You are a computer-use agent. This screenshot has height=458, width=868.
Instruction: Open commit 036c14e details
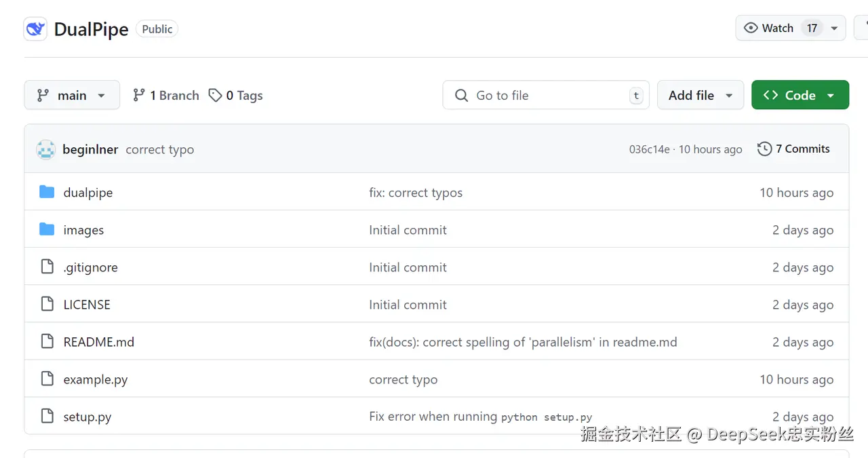point(649,149)
